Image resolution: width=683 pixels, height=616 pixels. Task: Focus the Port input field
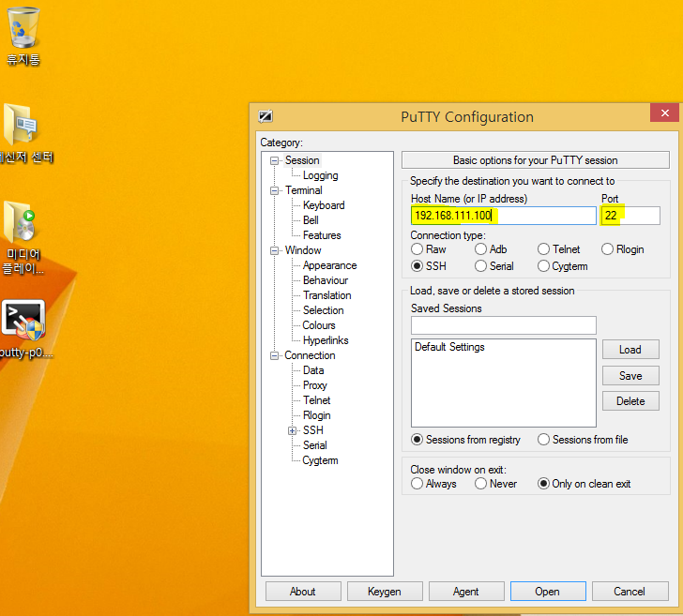tap(630, 216)
